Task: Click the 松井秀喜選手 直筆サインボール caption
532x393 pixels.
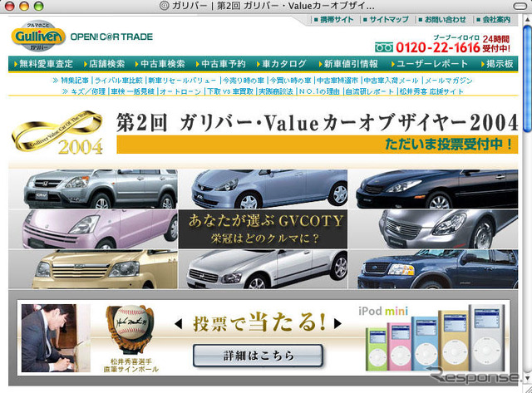Action: 131,366
